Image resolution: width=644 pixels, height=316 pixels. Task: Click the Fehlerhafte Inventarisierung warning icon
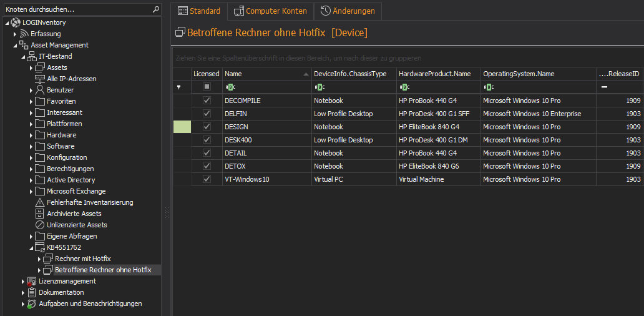coord(40,202)
